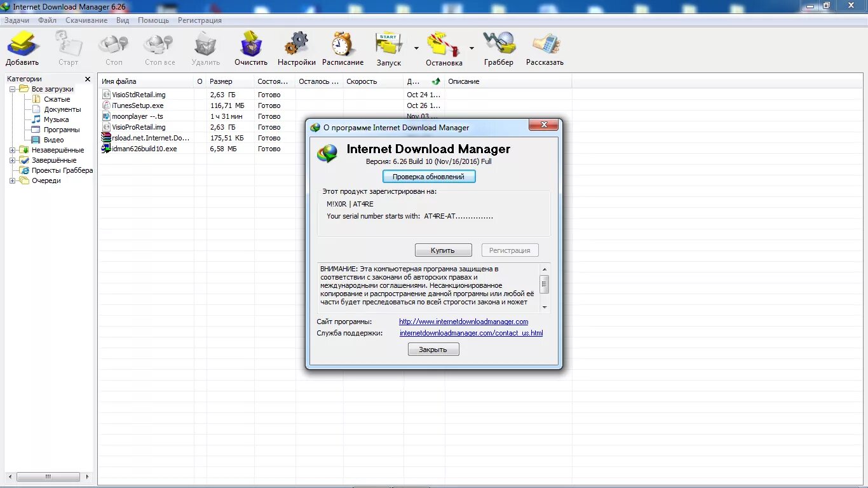The width and height of the screenshot is (868, 488).
Task: Click the Добавить (Add URL) toolbar icon
Action: click(x=23, y=44)
